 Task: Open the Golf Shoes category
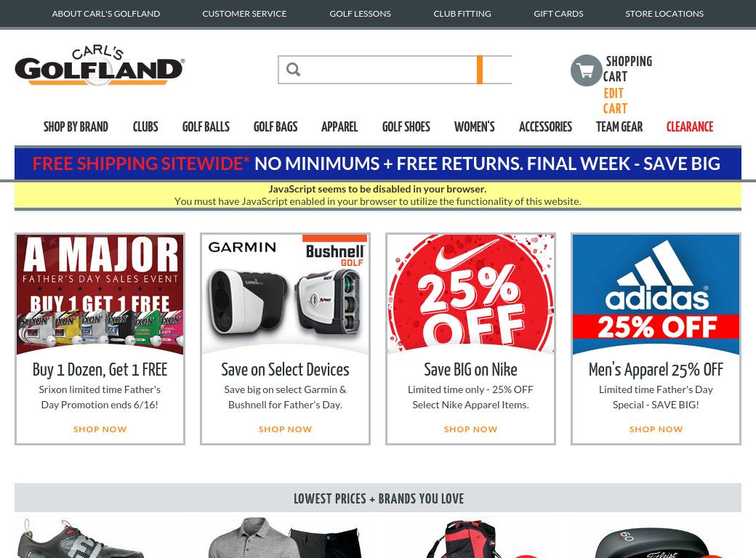(406, 126)
